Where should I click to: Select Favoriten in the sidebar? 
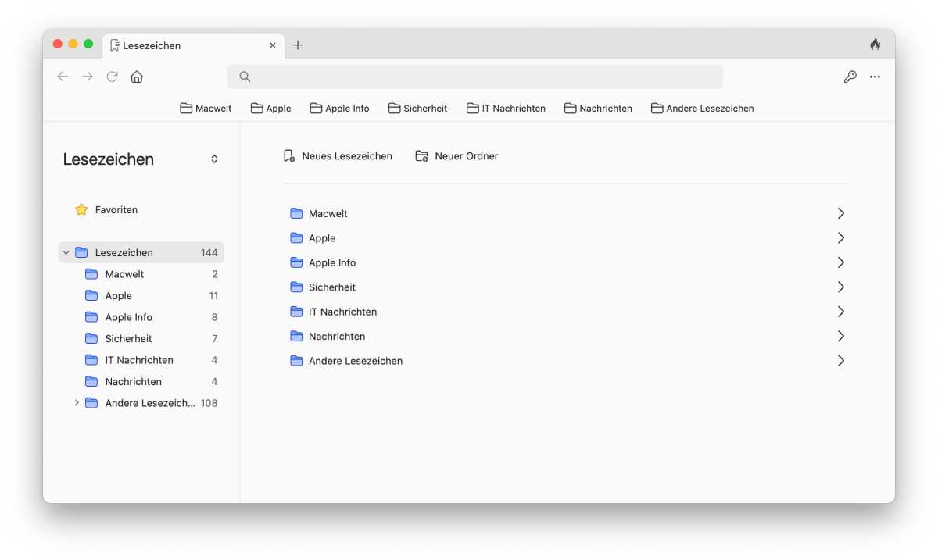[x=106, y=209]
